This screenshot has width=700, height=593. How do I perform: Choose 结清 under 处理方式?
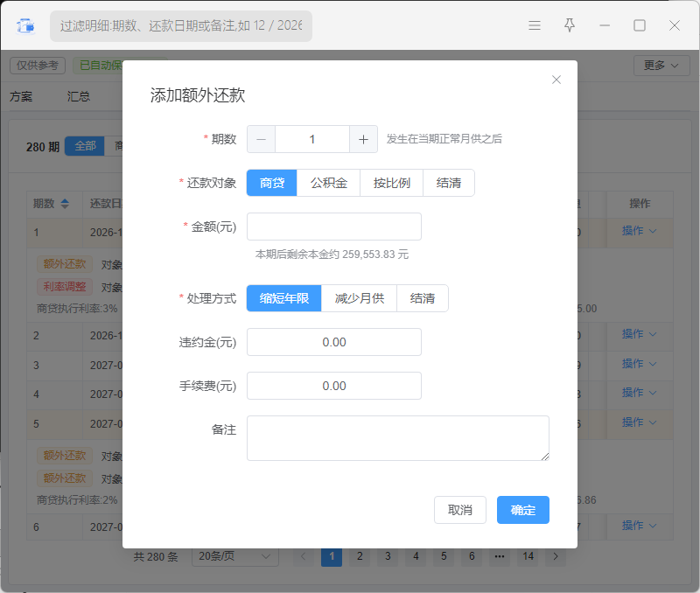tap(423, 298)
